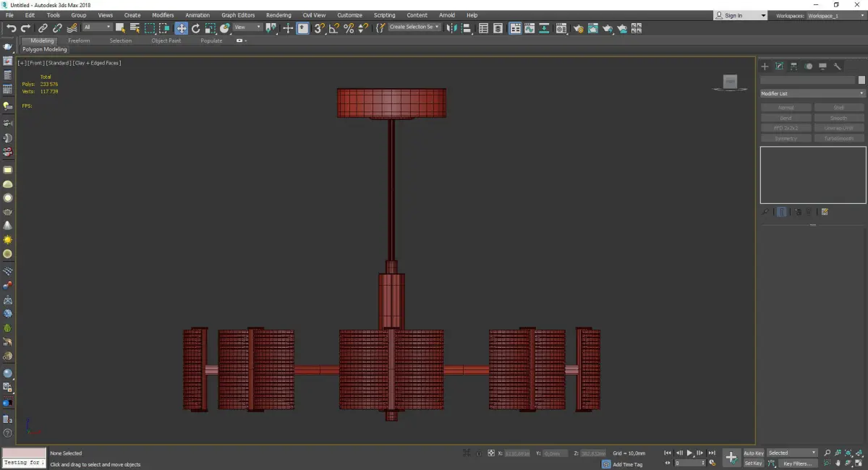This screenshot has width=868, height=470.
Task: Switch to the Object Paint ribbon tab
Action: [166, 40]
